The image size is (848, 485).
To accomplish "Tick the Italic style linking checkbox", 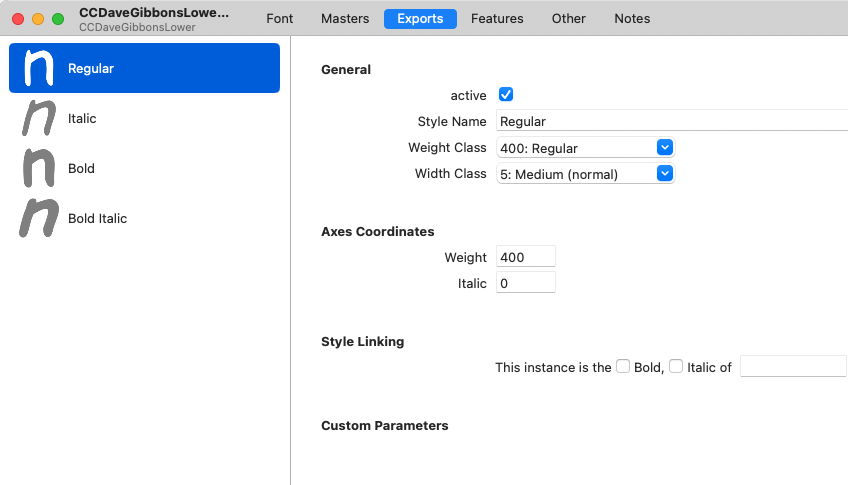I will pyautogui.click(x=676, y=367).
